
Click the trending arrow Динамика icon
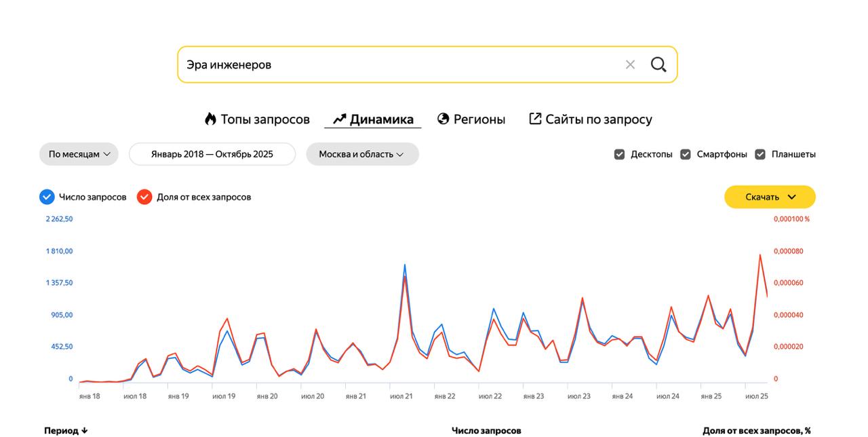point(339,119)
